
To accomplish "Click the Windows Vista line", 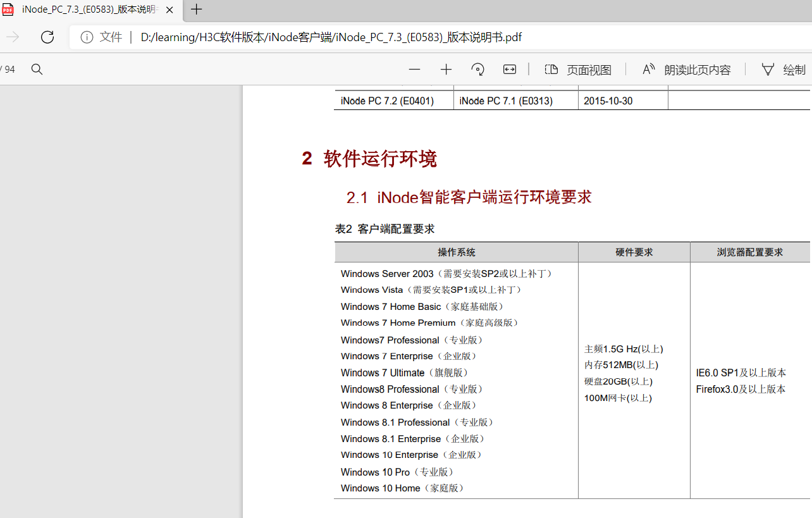I will tap(432, 290).
